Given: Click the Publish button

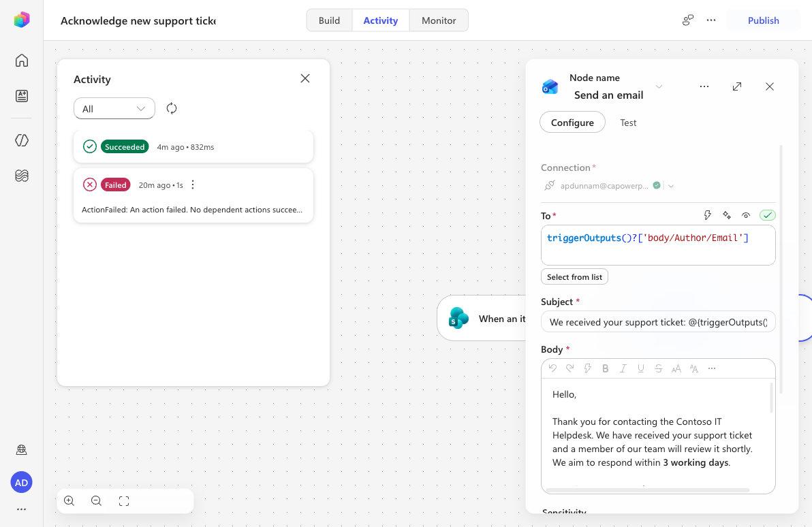Looking at the screenshot, I should coord(764,20).
